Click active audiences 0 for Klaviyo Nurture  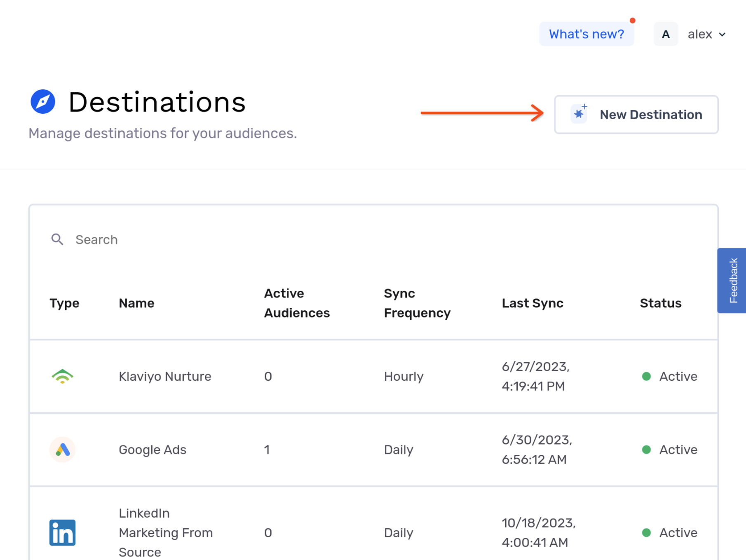point(268,376)
